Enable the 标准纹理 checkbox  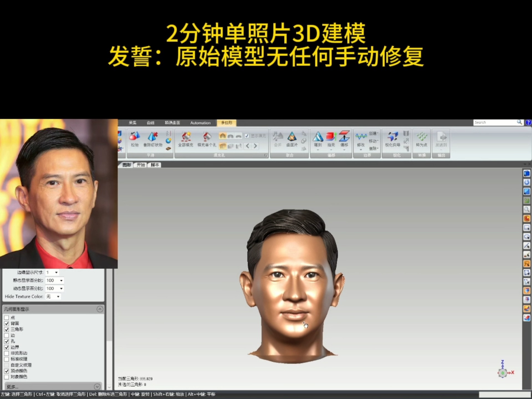[x=7, y=359]
